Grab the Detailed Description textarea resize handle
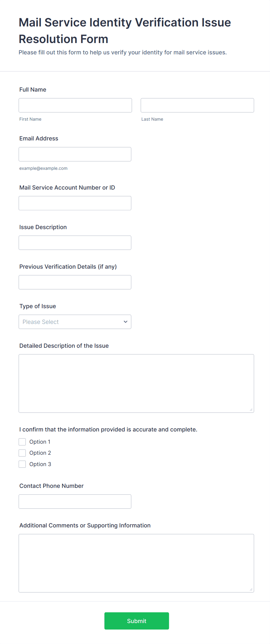This screenshot has width=270, height=644. point(251,410)
